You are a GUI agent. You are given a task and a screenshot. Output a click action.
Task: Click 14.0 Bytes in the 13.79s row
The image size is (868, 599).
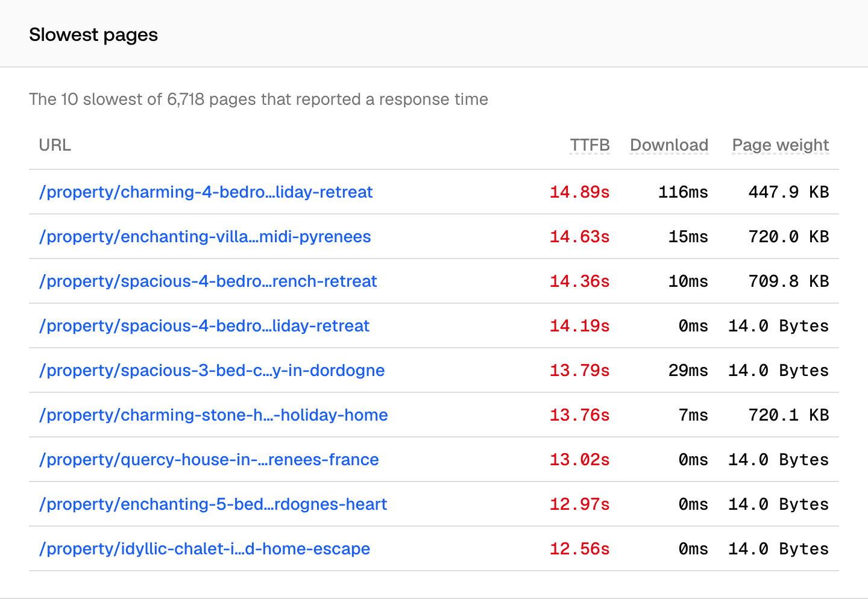coord(778,370)
